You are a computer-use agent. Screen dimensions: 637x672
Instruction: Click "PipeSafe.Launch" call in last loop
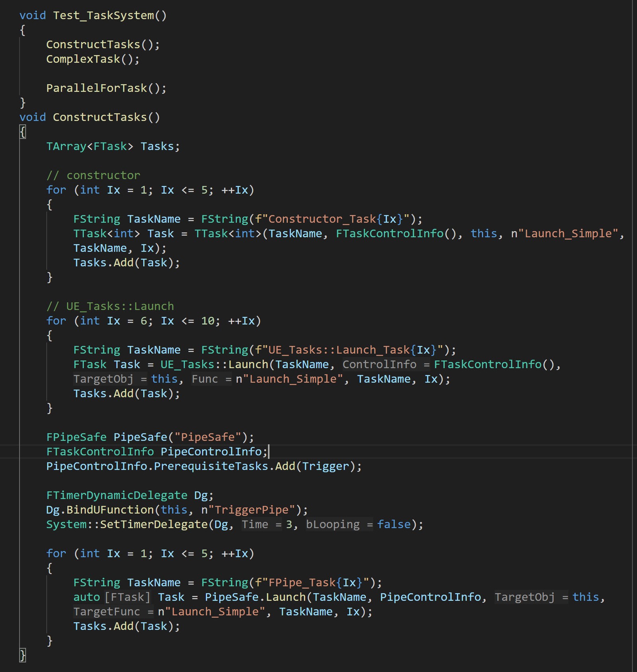click(255, 598)
